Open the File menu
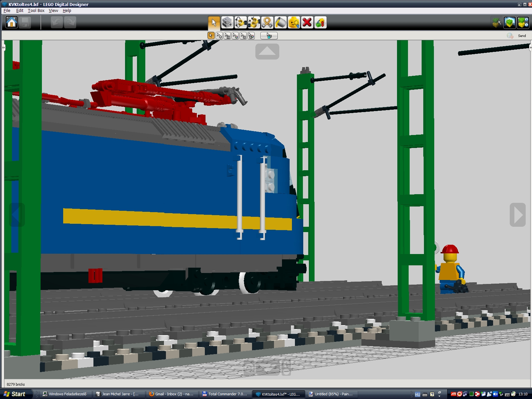Image resolution: width=532 pixels, height=399 pixels. click(7, 11)
